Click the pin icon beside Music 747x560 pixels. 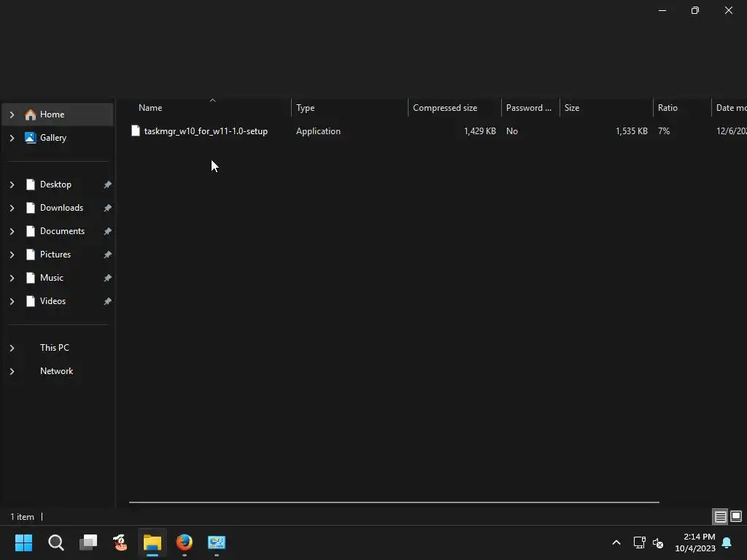pos(108,278)
